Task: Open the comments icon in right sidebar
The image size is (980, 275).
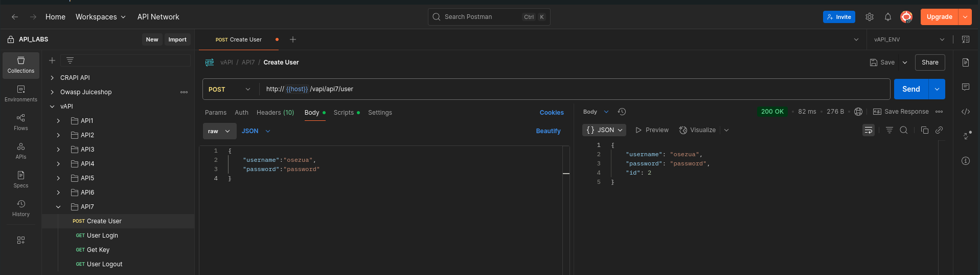Action: click(x=966, y=87)
